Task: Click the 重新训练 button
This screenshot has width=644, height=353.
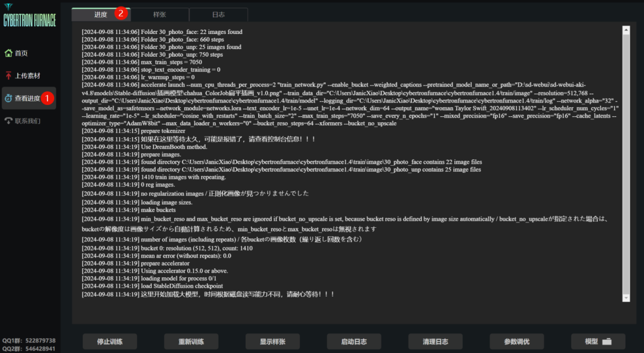Action: 191,342
